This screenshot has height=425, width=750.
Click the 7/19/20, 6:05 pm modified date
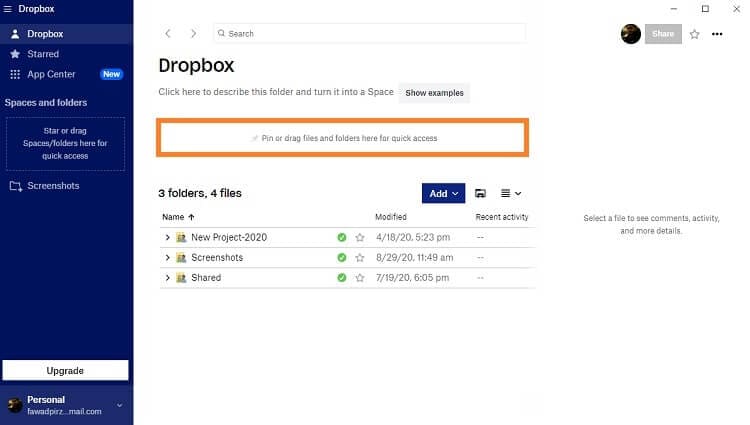point(412,277)
